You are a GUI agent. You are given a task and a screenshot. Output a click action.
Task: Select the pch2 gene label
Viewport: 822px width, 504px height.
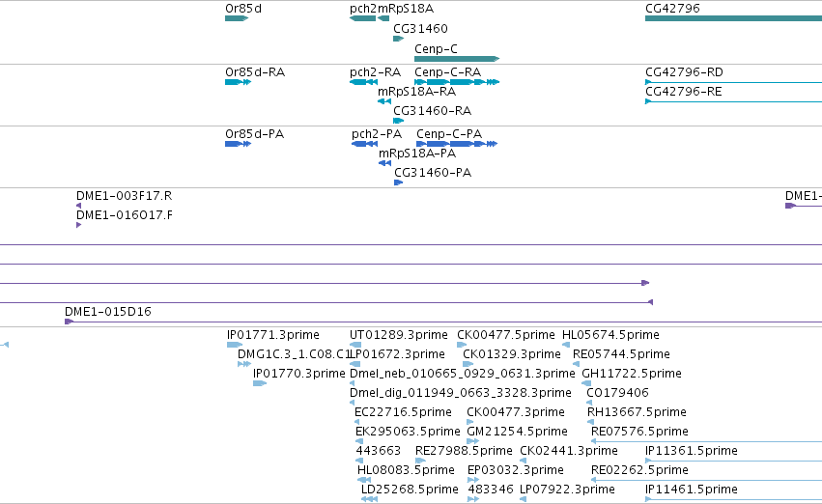point(363,9)
